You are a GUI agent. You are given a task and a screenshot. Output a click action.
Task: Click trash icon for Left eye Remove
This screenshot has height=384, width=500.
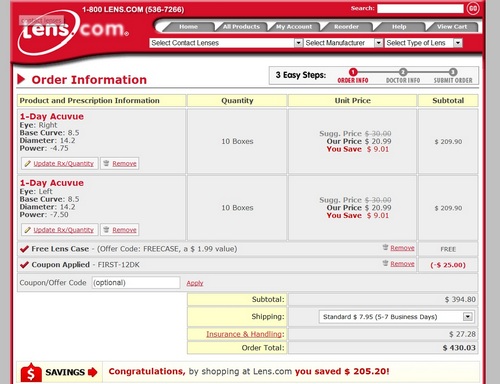pyautogui.click(x=106, y=229)
